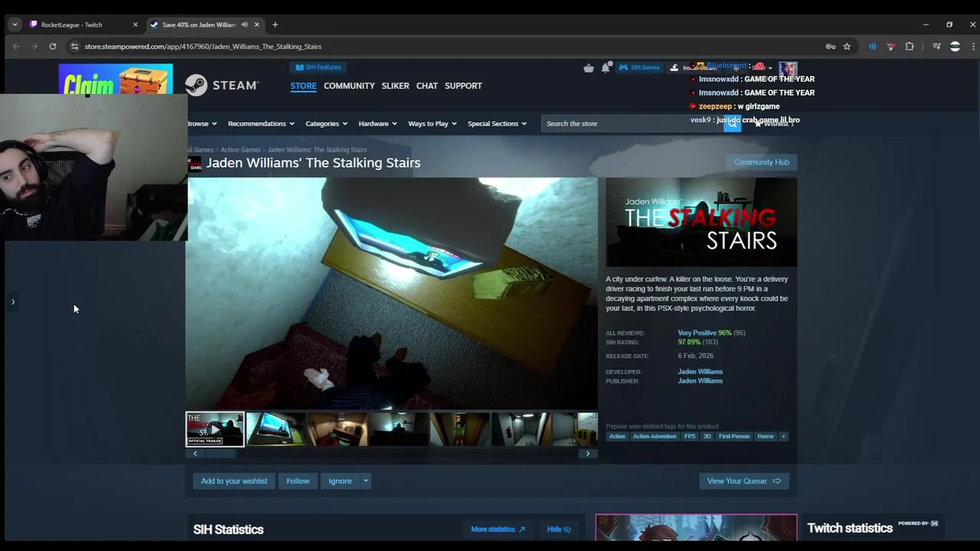This screenshot has width=980, height=551.
Task: Select the Horror tag
Action: coord(766,436)
